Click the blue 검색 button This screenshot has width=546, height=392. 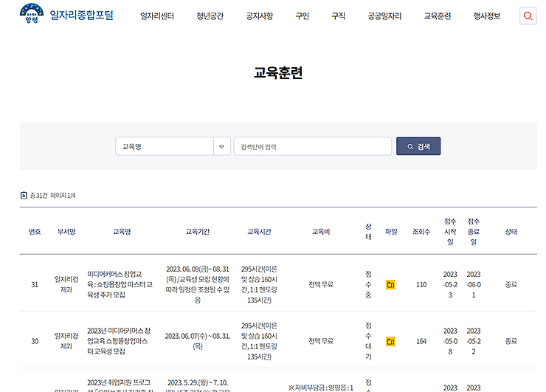click(418, 146)
